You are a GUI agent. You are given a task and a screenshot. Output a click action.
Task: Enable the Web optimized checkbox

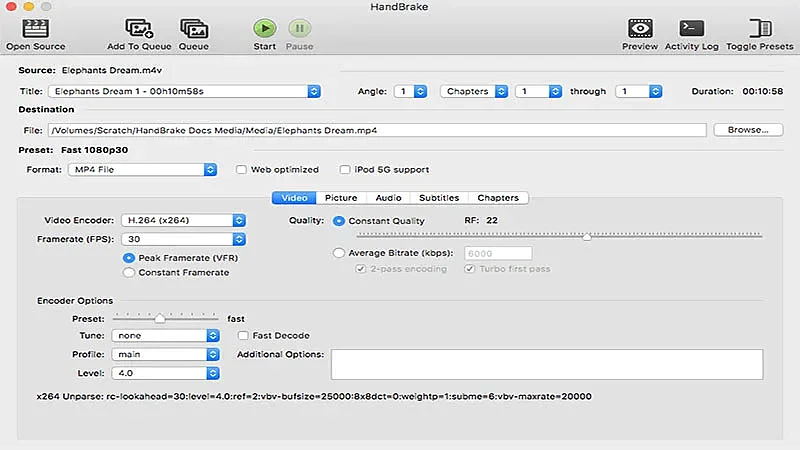241,169
